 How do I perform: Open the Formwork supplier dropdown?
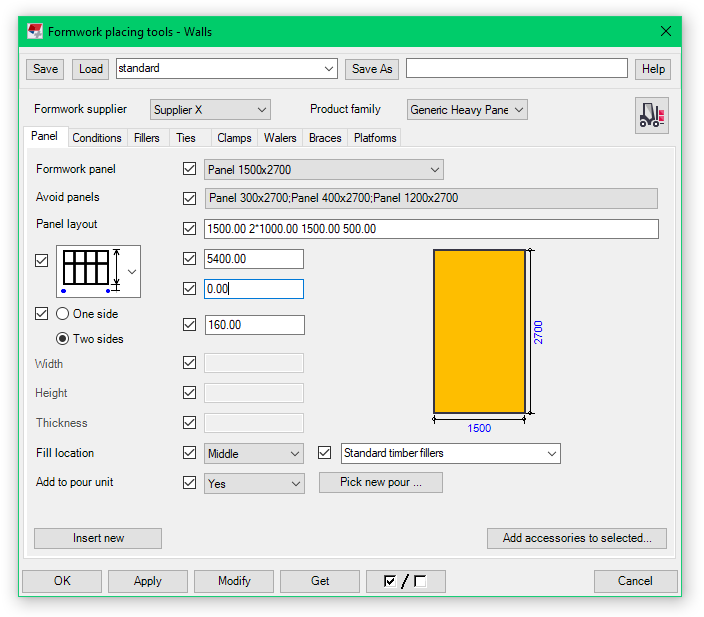[210, 110]
